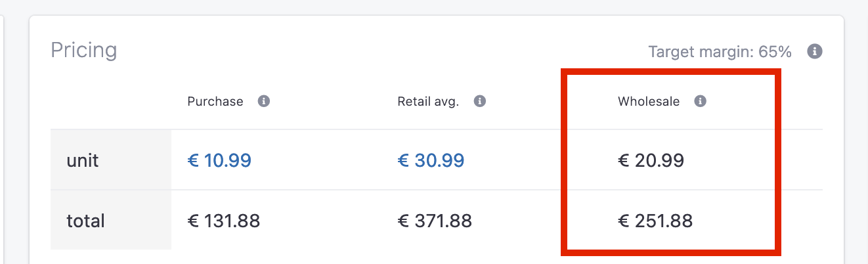Screen dimensions: 868x264
Task: Click the unit row label
Action: (83, 160)
